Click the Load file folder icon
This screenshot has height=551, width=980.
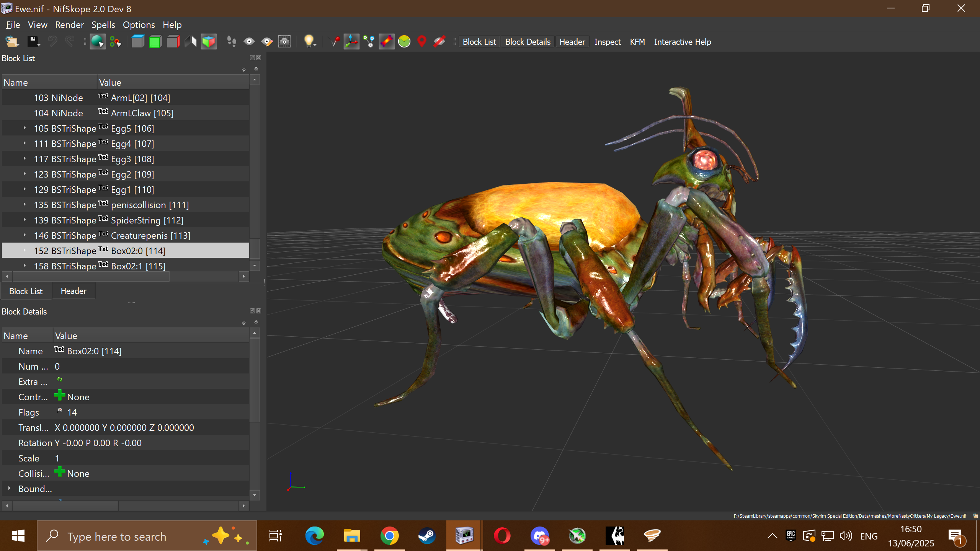tap(12, 41)
